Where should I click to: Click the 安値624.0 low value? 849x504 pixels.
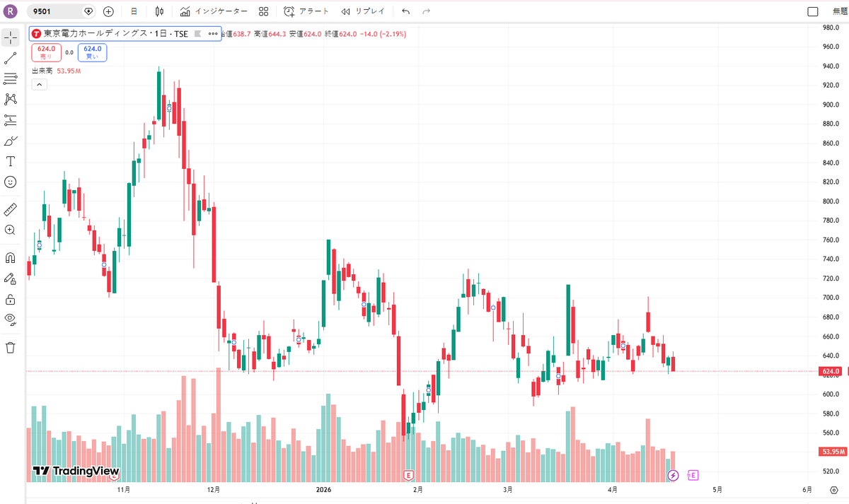pyautogui.click(x=306, y=33)
